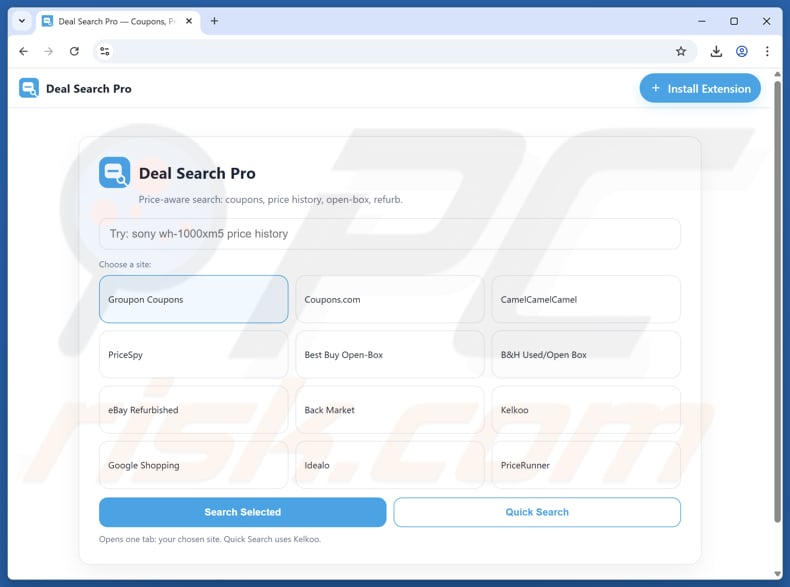Image resolution: width=790 pixels, height=587 pixels.
Task: Focus the product search input field
Action: click(389, 234)
